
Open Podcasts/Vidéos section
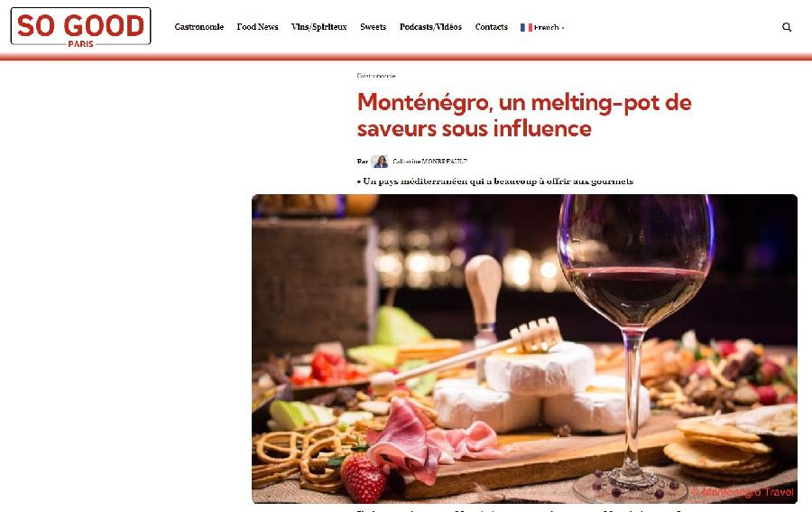[430, 27]
